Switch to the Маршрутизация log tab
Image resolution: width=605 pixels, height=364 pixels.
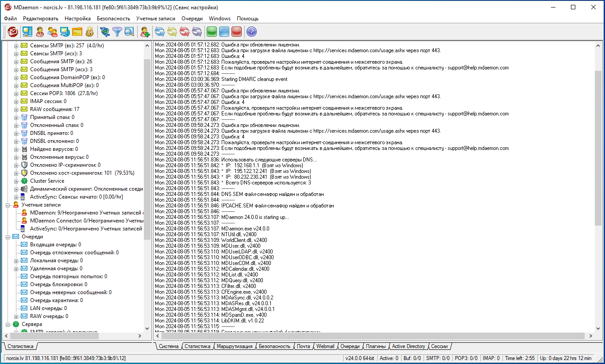point(234,346)
